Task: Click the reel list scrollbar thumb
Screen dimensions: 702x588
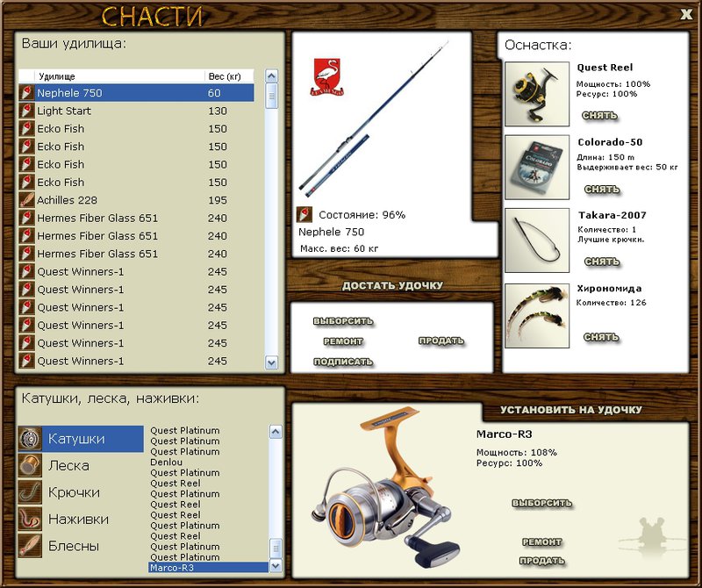Action: click(x=276, y=549)
